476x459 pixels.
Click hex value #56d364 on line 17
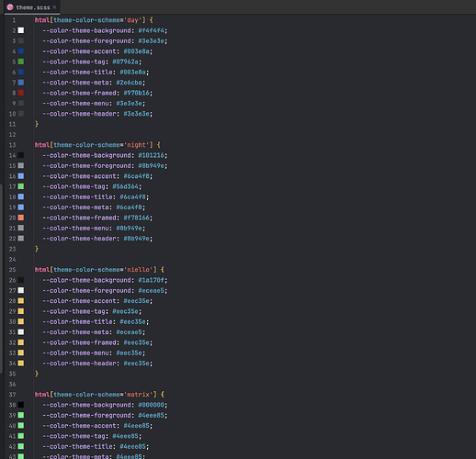tap(125, 186)
